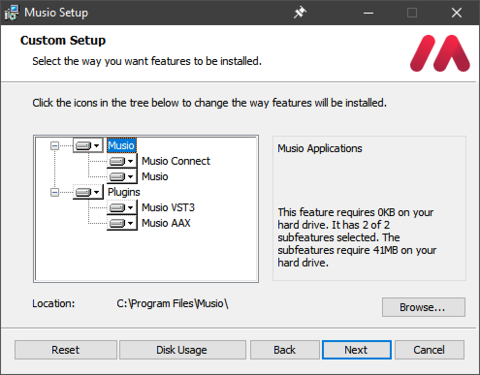Click drive icon next to Musio VST3
Image resolution: width=480 pixels, height=375 pixels.
(x=122, y=208)
